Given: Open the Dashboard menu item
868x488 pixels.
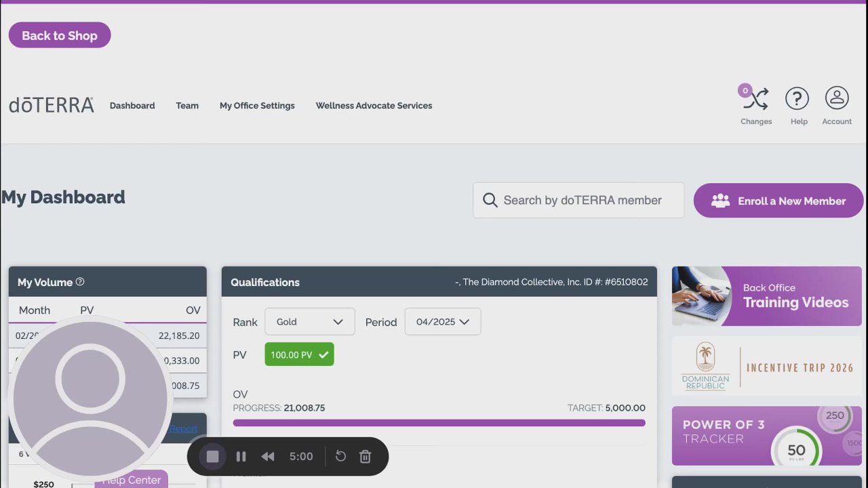Looking at the screenshot, I should [132, 106].
